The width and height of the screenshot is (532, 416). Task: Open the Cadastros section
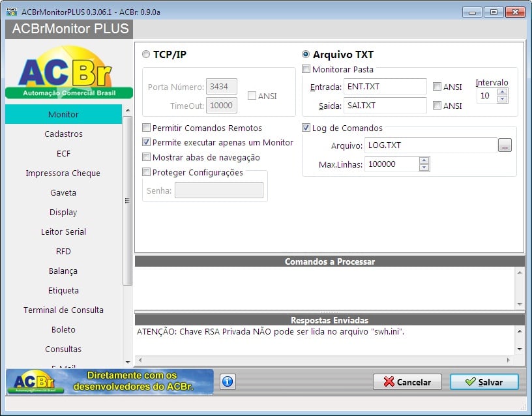(x=63, y=134)
